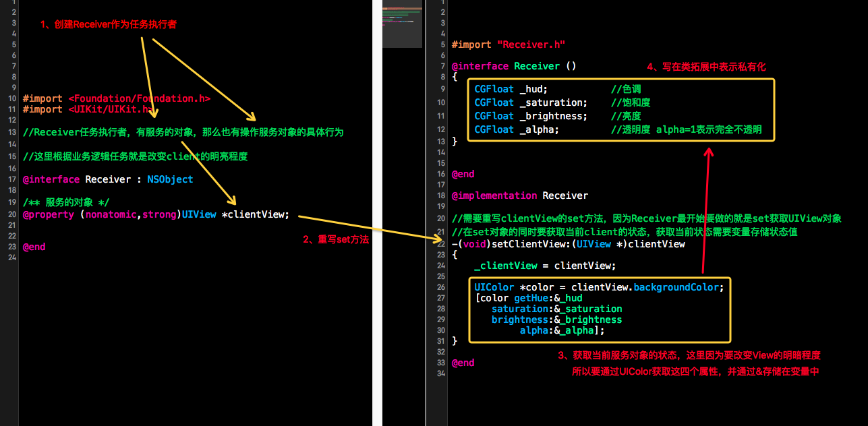Viewport: 868px width, 426px height.
Task: Click the #import <UIKit/UIKit.h> line
Action: 88,109
